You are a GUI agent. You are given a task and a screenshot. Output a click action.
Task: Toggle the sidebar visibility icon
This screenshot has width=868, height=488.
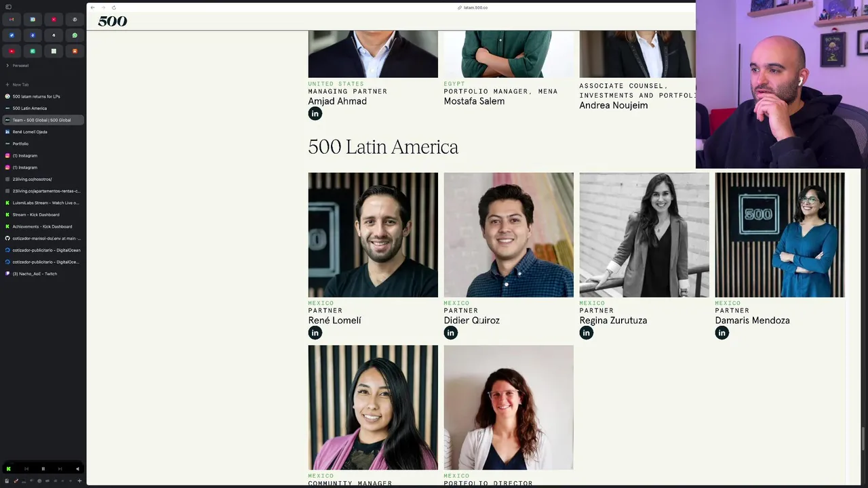point(8,7)
